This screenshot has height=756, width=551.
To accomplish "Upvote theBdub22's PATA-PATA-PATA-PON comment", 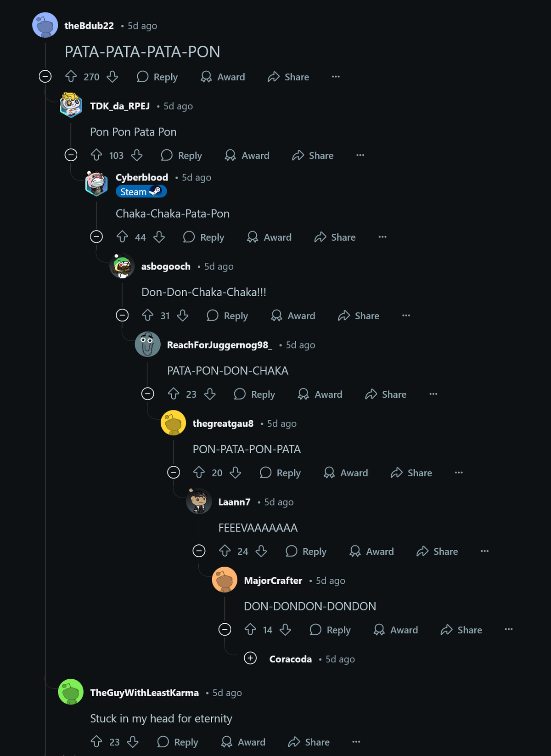I will [71, 77].
